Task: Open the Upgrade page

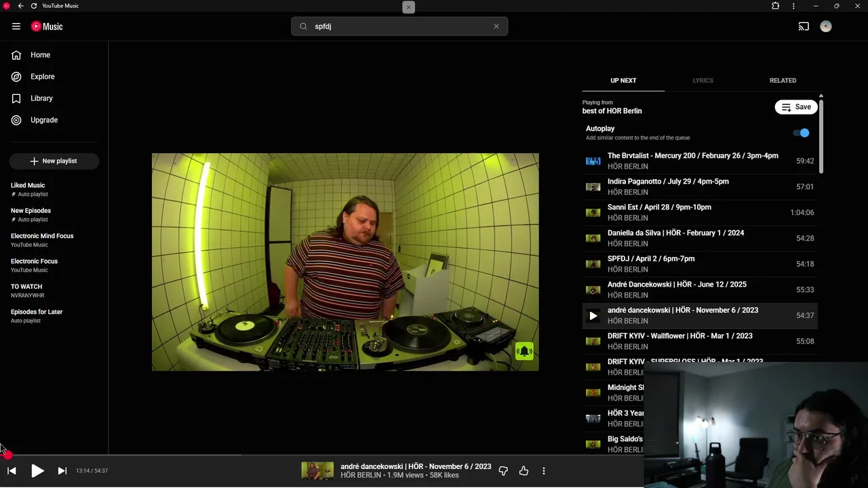Action: 44,120
